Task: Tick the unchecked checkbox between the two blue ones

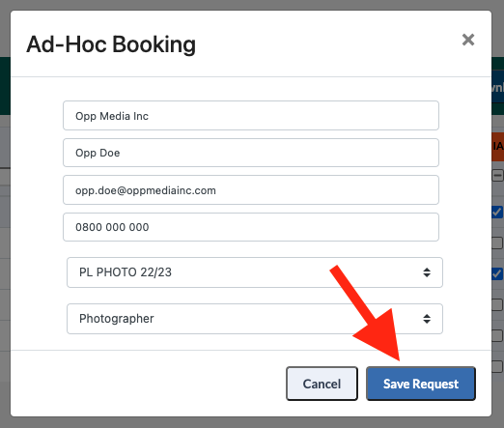Action: pos(497,243)
